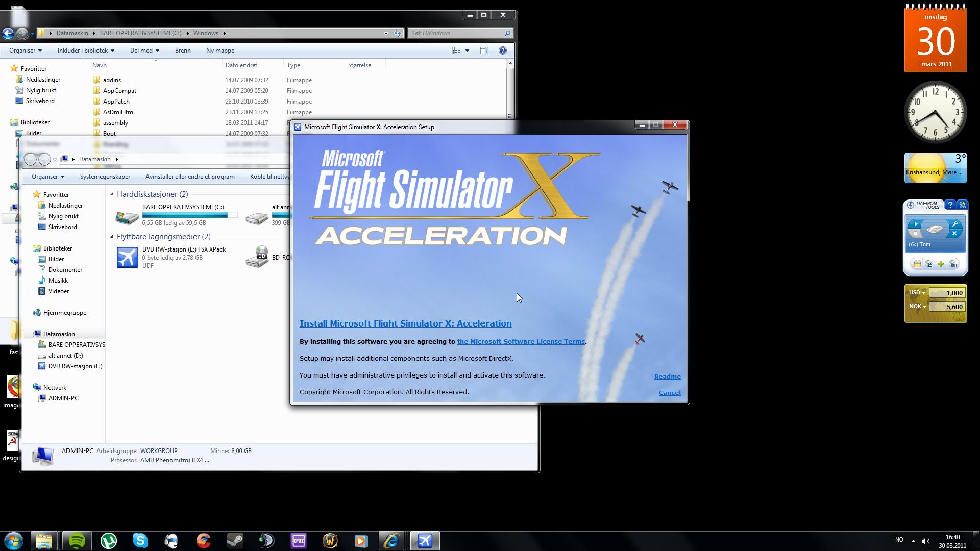This screenshot has height=551, width=980.
Task: Select Nedlastinger in the Datamaskin window sidebar
Action: [65, 206]
